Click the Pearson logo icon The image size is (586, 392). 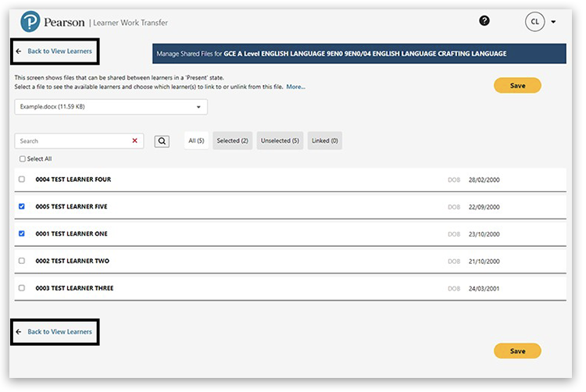[30, 23]
